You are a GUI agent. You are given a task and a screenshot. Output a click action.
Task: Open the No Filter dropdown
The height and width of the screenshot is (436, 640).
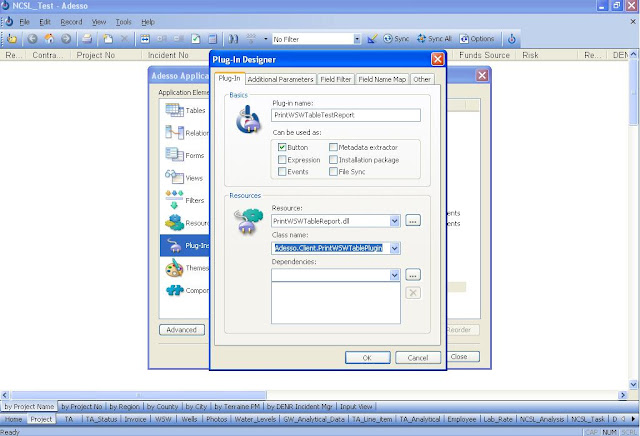[357, 39]
